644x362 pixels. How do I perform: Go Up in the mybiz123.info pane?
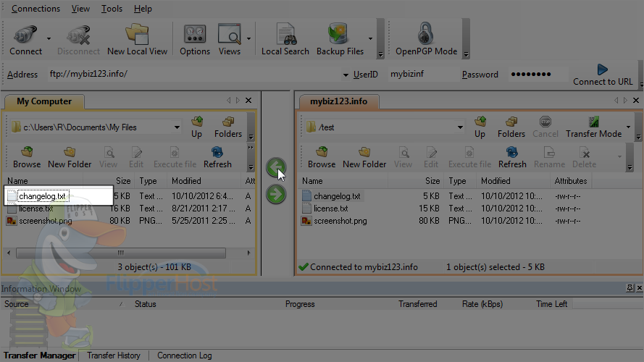coord(480,127)
